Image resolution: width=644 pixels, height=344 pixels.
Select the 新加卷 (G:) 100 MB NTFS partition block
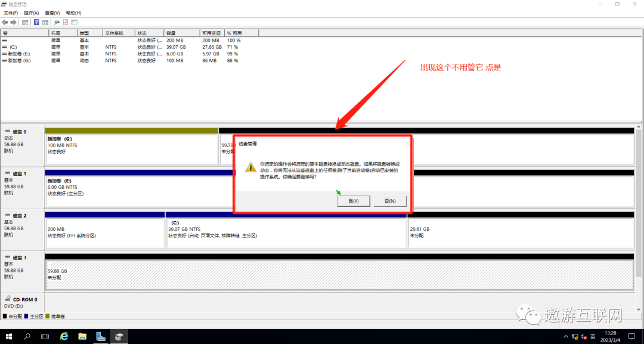pyautogui.click(x=131, y=148)
